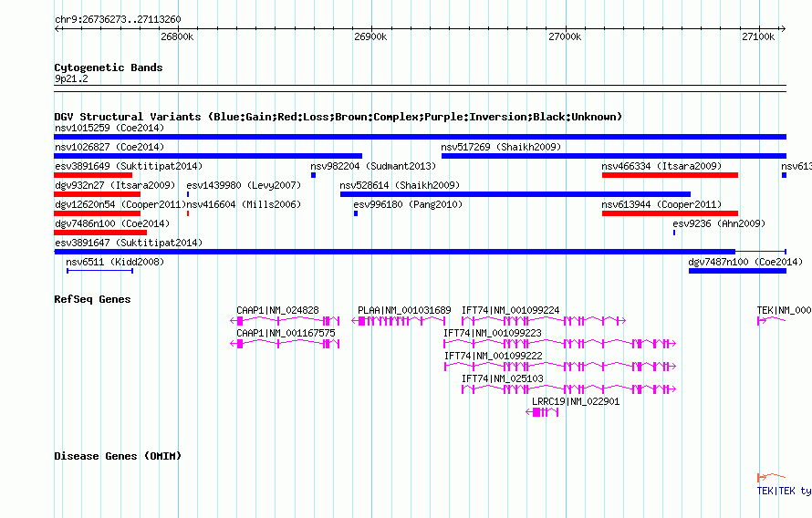Open the PLAA|NM_001031689 gene label
The width and height of the screenshot is (812, 518).
click(404, 310)
